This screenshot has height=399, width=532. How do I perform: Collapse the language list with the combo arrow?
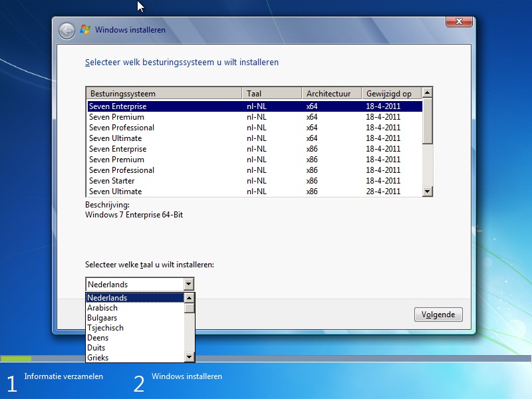[x=189, y=285]
